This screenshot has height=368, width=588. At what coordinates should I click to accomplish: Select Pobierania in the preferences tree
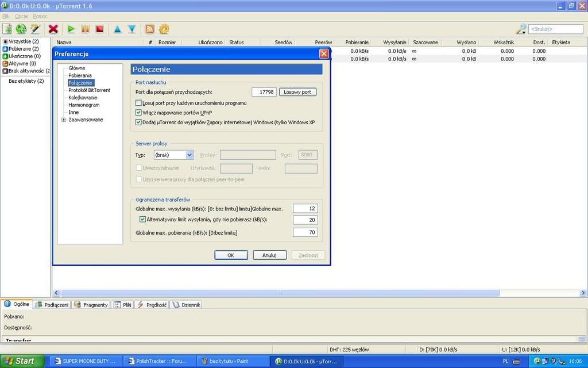pos(80,75)
